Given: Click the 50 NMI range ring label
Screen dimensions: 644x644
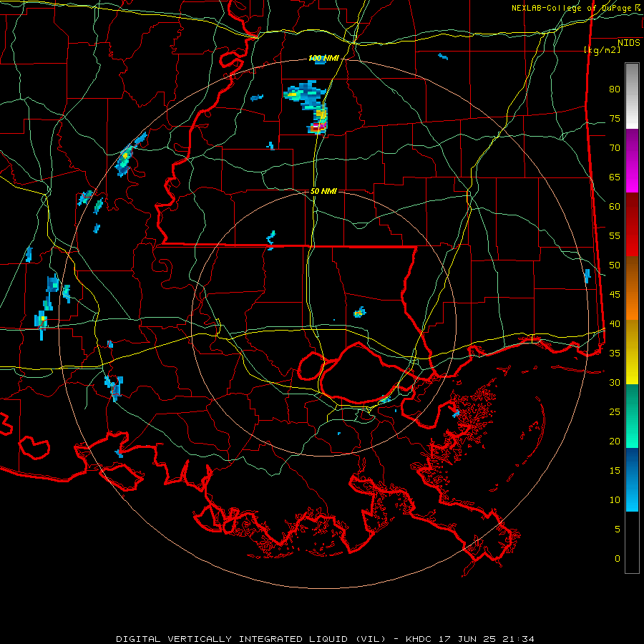Looking at the screenshot, I should click(x=323, y=191).
